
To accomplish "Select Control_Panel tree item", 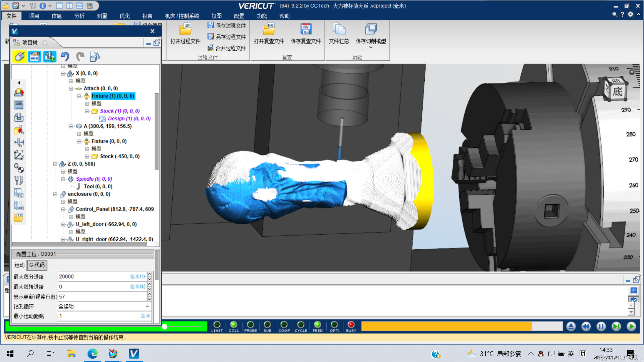I will [115, 209].
